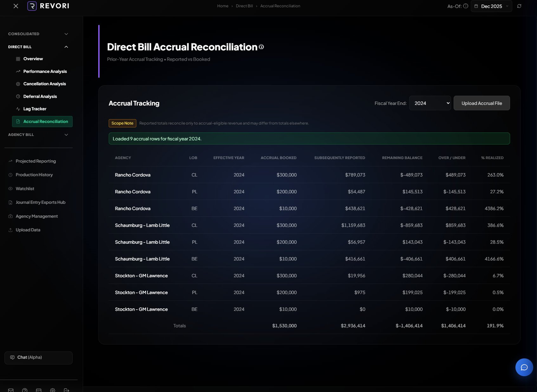Click the $-406,661 remaining balance
537x392 pixels.
click(x=411, y=259)
